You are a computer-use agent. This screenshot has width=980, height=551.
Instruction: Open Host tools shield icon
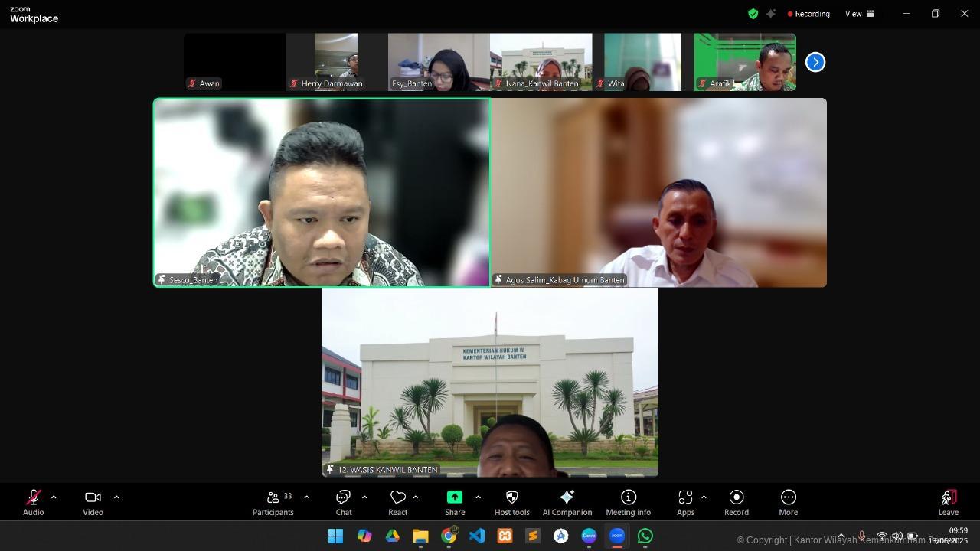click(x=511, y=501)
